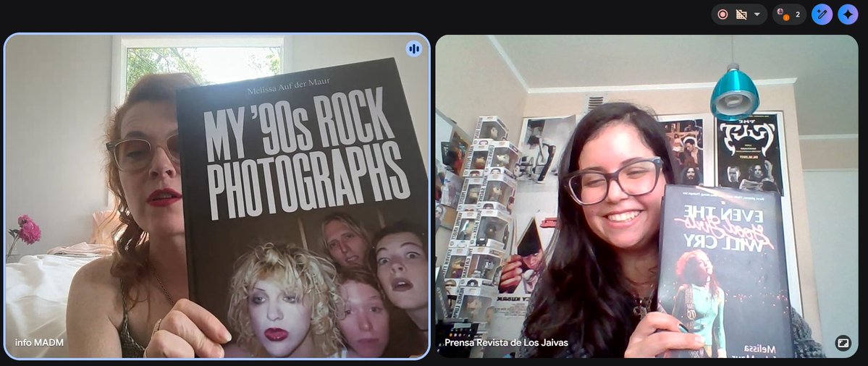Select the Prensa Revista de Los Jaivas video tile
This screenshot has height=366, width=868.
646,196
